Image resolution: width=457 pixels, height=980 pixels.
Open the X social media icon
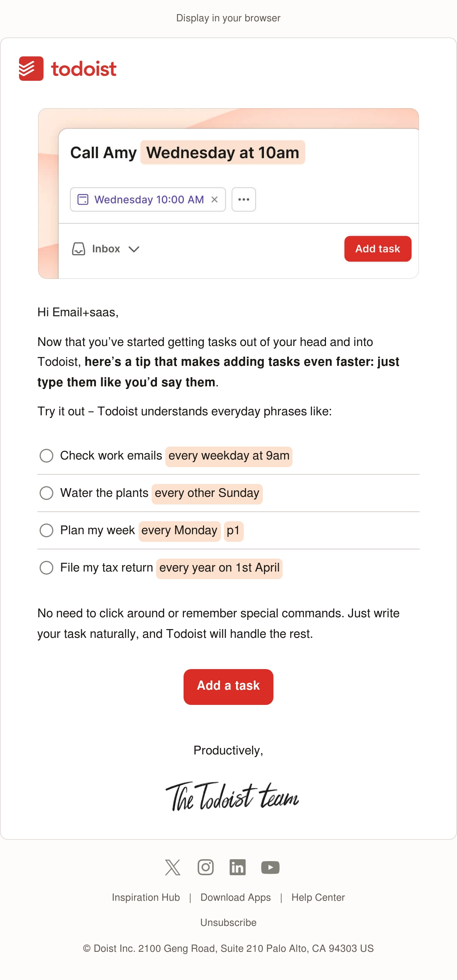click(x=173, y=867)
